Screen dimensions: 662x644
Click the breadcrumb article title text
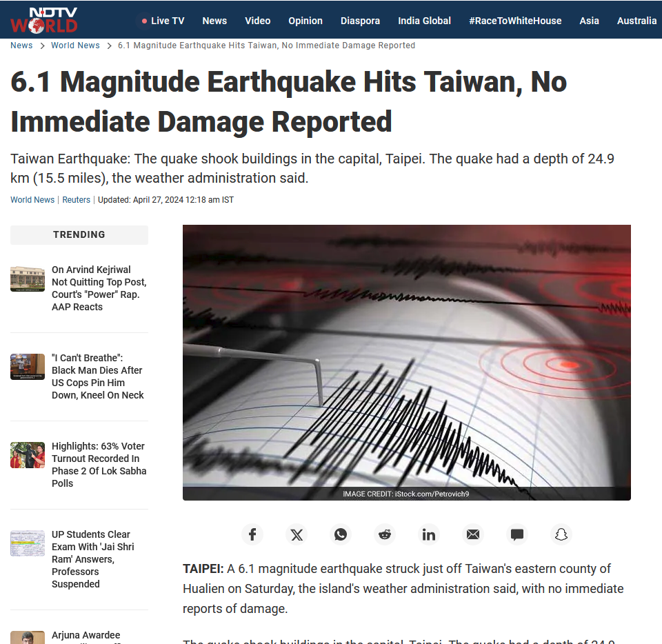(x=266, y=45)
